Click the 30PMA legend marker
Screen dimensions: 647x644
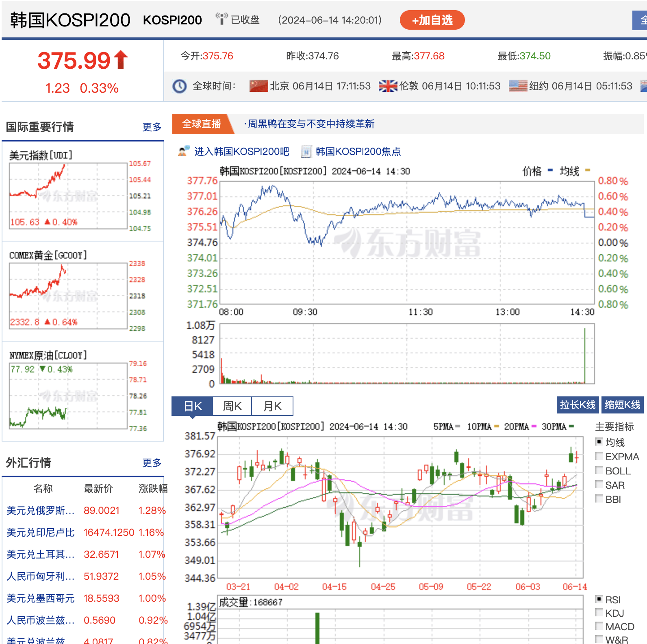[571, 426]
